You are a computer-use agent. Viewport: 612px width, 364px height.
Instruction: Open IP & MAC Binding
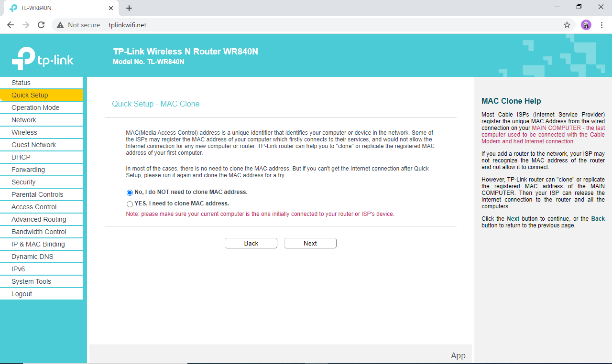pos(42,244)
